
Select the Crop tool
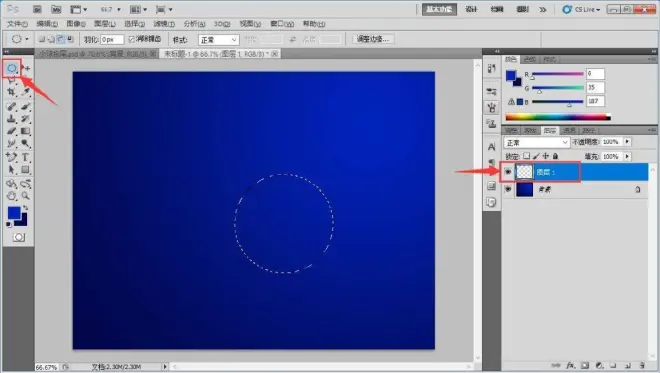click(x=11, y=92)
